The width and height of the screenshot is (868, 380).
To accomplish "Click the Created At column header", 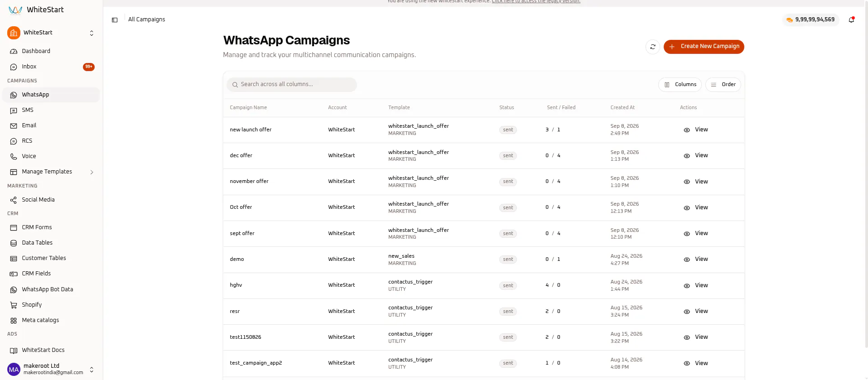I will tap(622, 108).
